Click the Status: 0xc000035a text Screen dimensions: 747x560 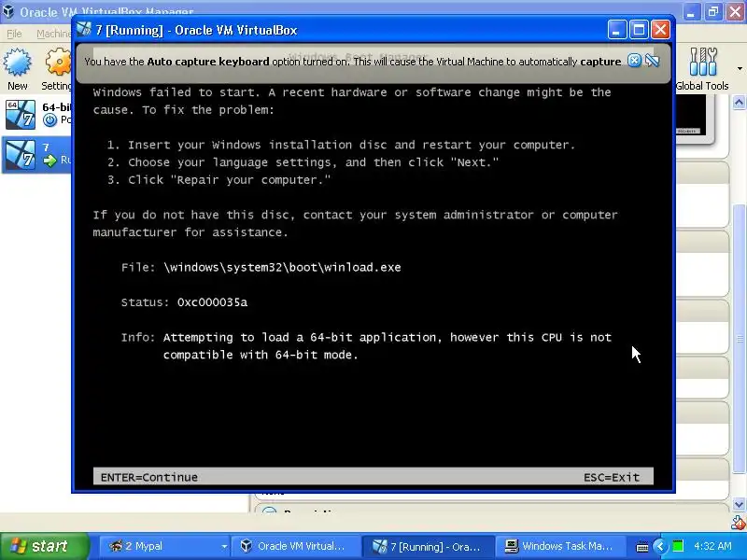(184, 302)
